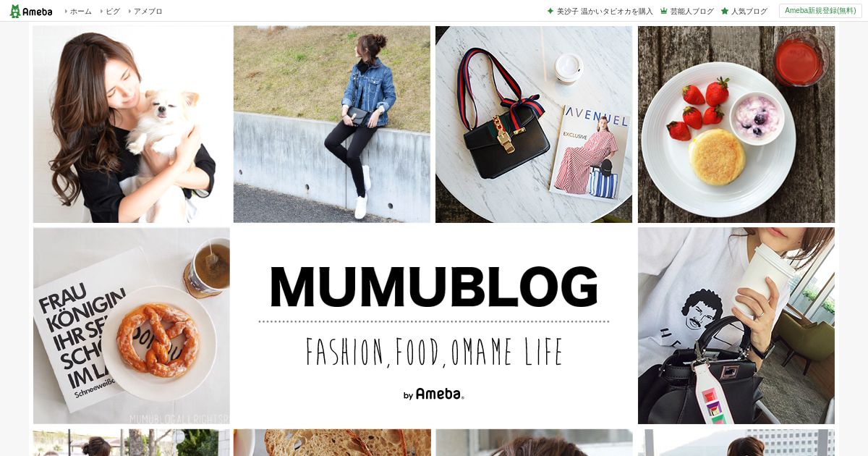This screenshot has width=868, height=456.
Task: Click the star icon beside 人気ブログ
Action: click(725, 12)
